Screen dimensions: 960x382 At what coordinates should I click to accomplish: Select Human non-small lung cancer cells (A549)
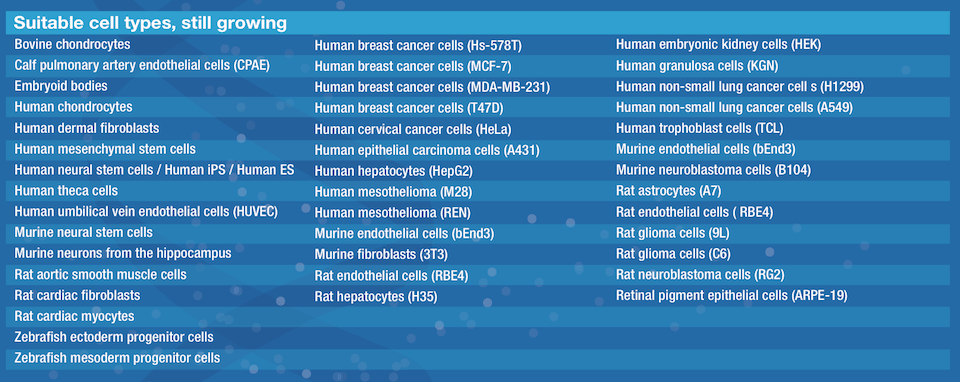(x=734, y=108)
